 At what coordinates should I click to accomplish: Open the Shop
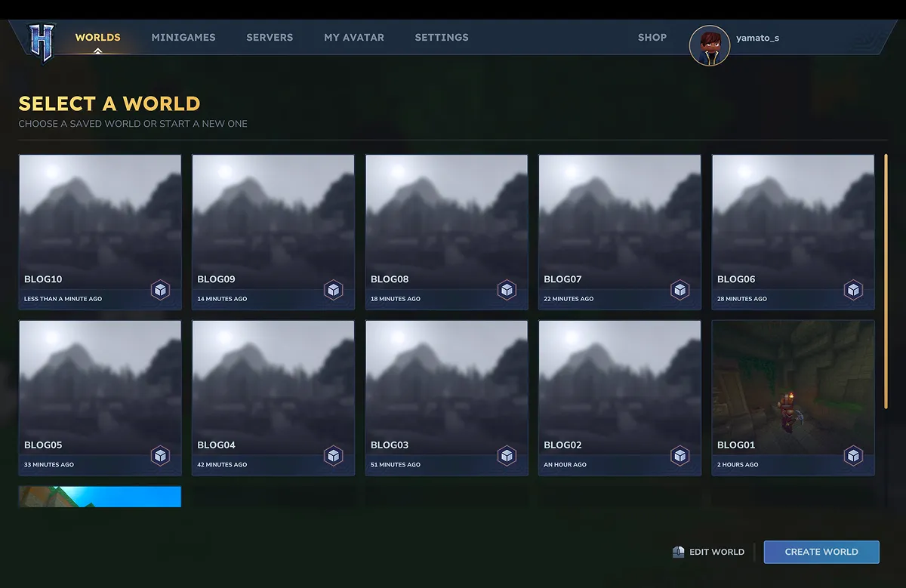point(652,38)
